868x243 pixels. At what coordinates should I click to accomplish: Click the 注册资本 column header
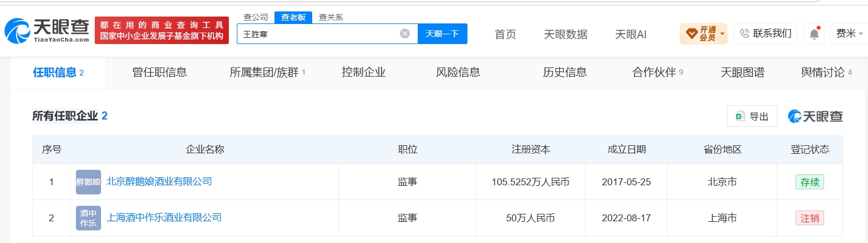(531, 150)
